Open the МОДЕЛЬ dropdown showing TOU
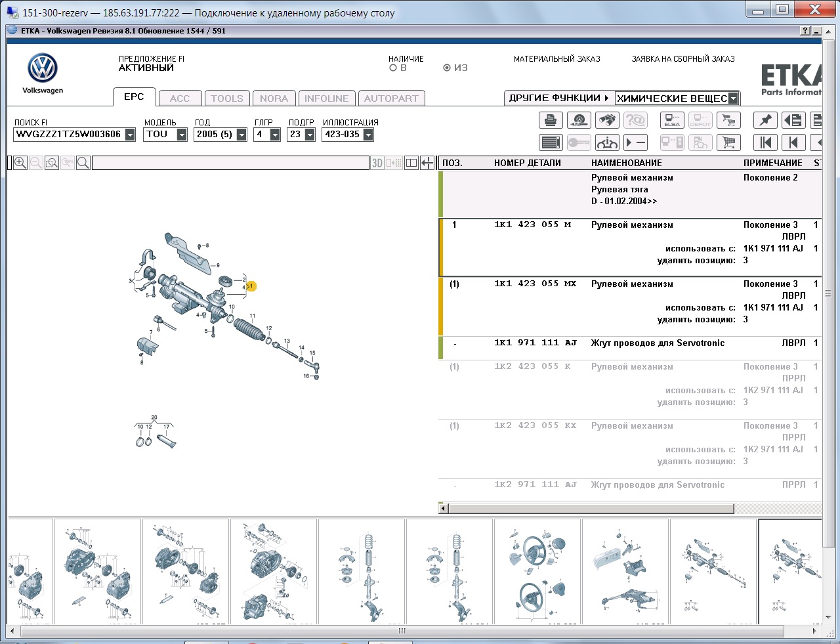 [182, 135]
